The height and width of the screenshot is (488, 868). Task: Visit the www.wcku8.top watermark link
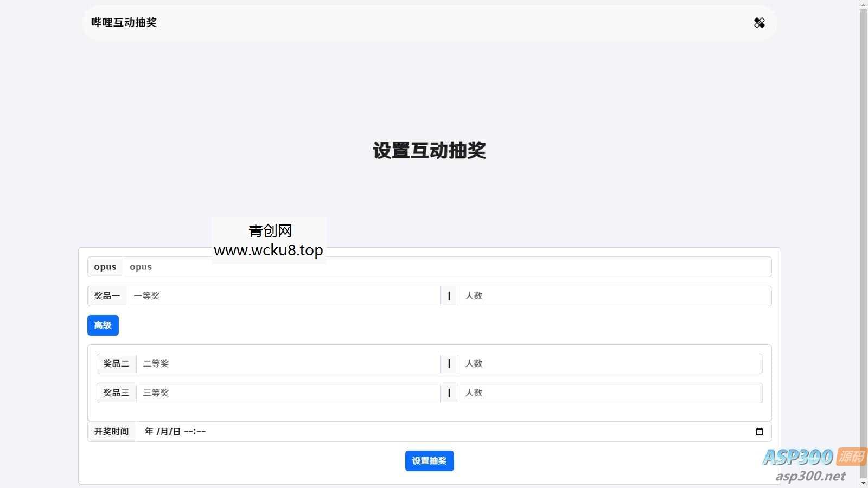tap(269, 251)
